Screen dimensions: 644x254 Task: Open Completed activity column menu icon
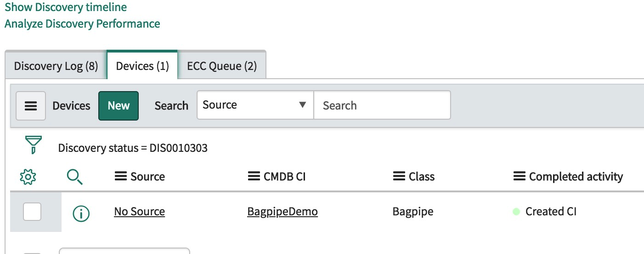click(519, 177)
